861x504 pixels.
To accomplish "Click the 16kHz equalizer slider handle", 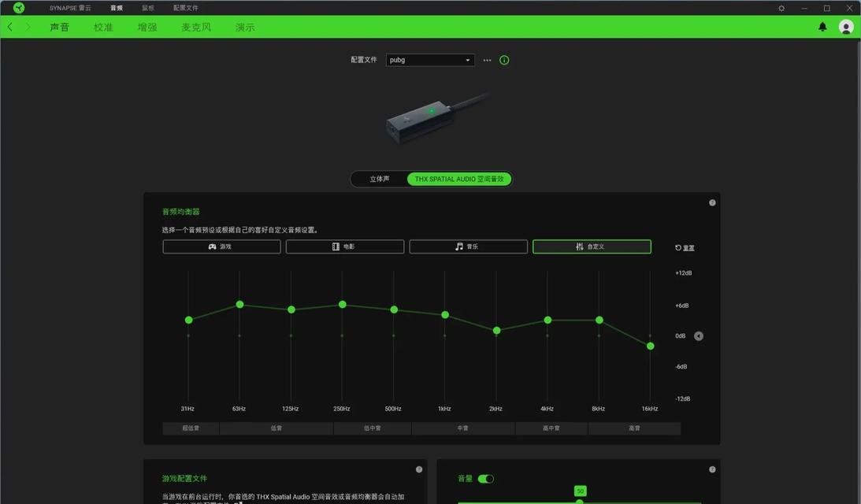I will pos(650,346).
